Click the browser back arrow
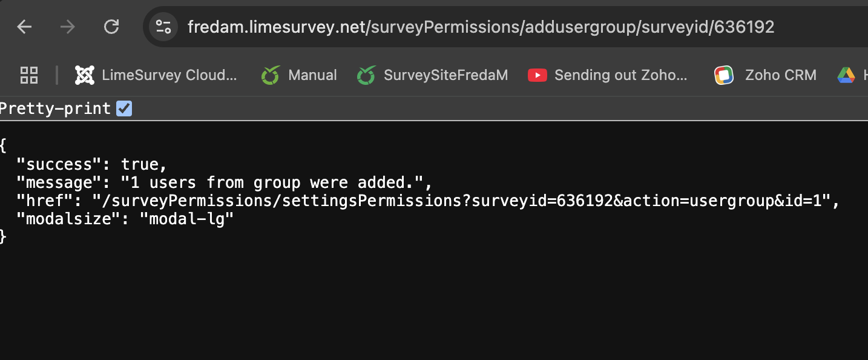This screenshot has height=360, width=868. point(24,27)
